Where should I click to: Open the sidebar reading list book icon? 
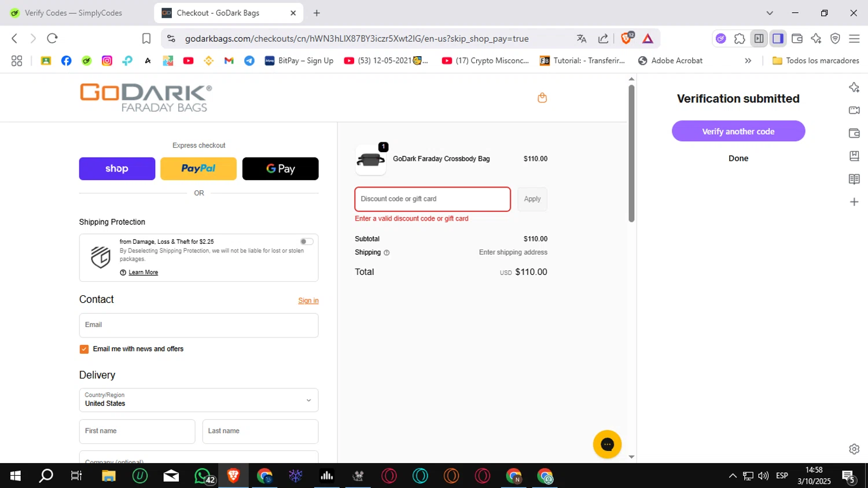[854, 179]
